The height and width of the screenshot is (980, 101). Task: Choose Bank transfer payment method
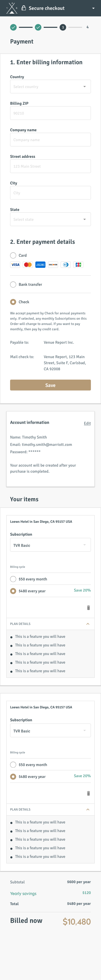[13, 284]
